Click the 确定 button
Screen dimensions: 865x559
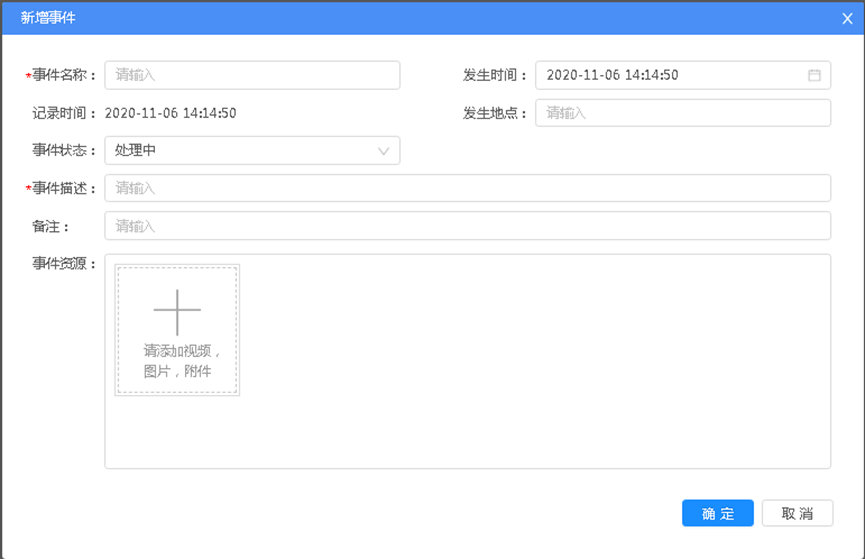point(718,513)
